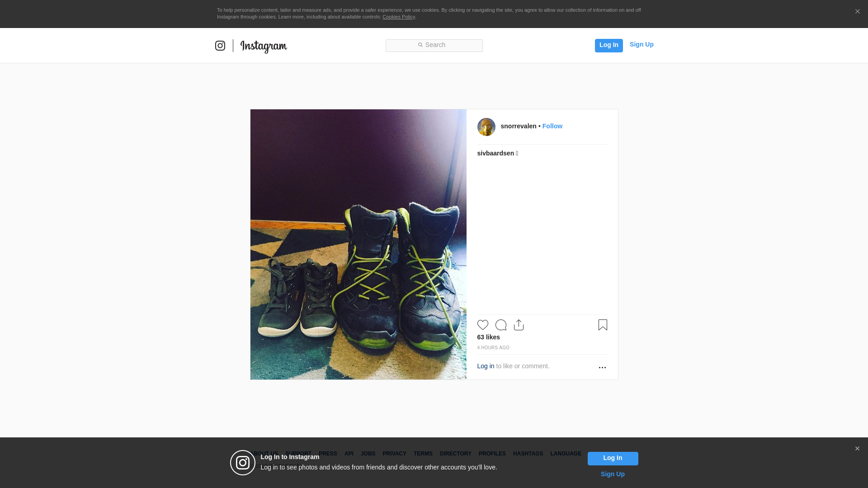Viewport: 868px width, 488px height.
Task: Like the post with heart icon
Action: pyautogui.click(x=483, y=325)
